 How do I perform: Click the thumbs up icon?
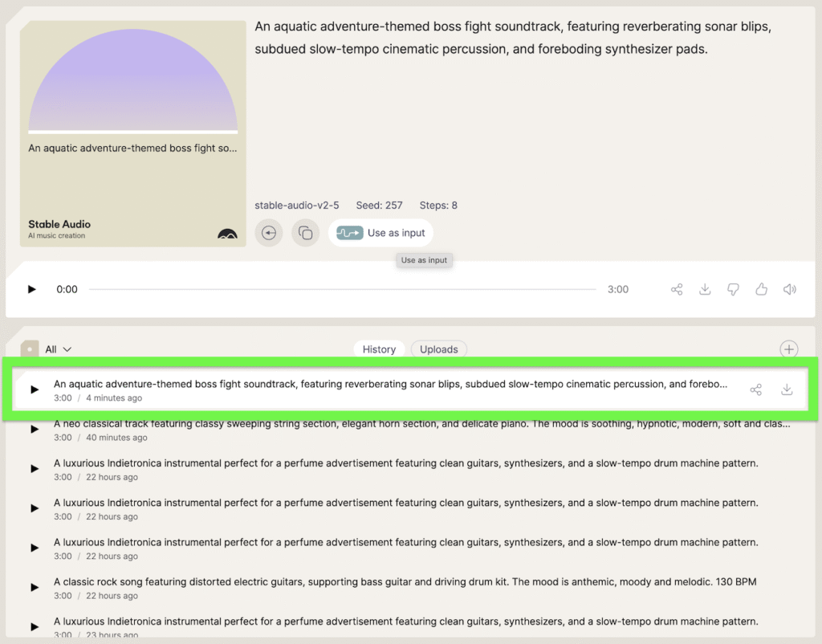761,290
